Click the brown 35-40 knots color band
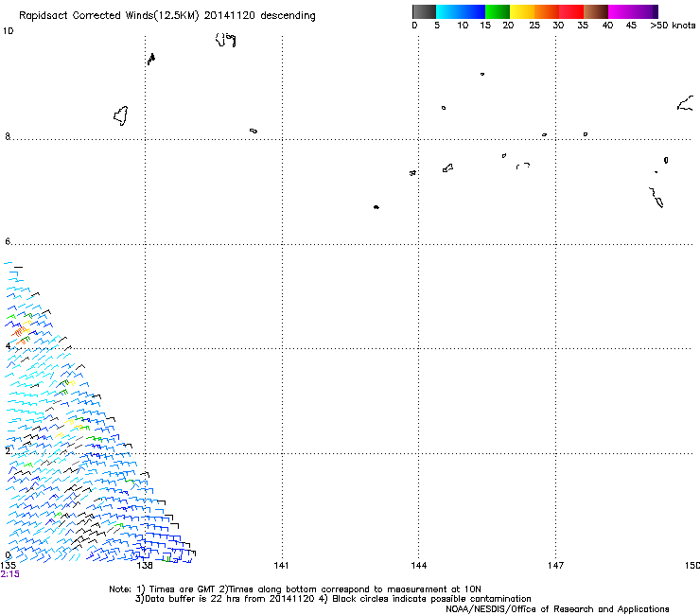This screenshot has width=700, height=615. pos(596,11)
